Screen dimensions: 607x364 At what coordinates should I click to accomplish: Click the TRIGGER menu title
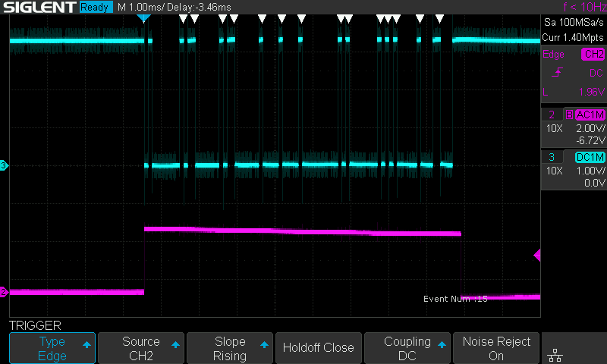coord(35,325)
